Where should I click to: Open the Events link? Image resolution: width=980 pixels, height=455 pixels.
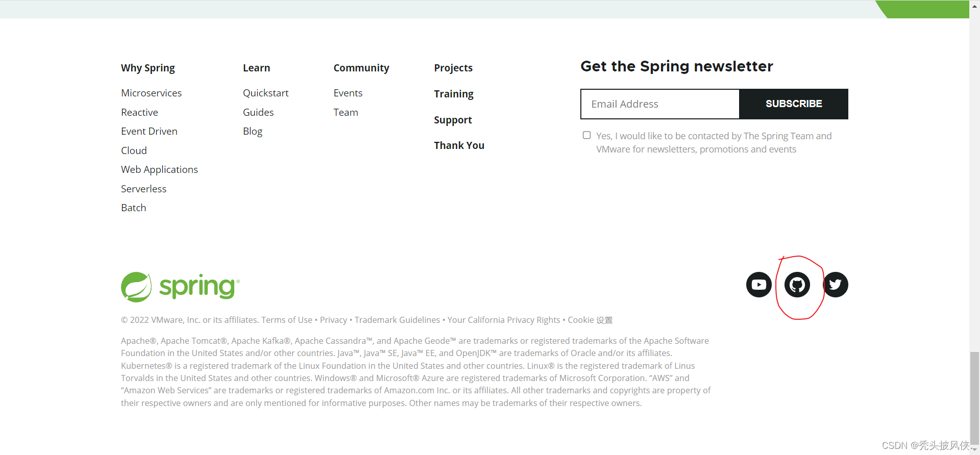(x=348, y=93)
